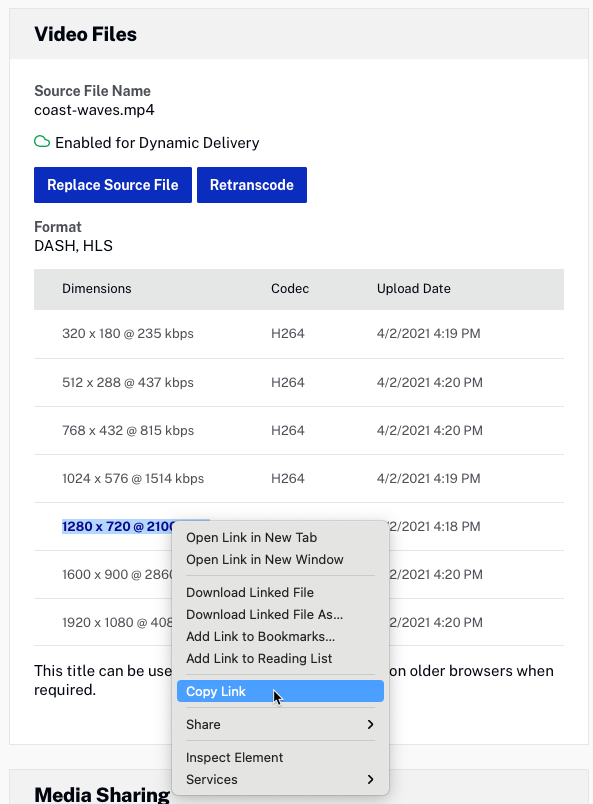
Task: Open the 1024 x 576 rendition row
Action: [x=299, y=478]
